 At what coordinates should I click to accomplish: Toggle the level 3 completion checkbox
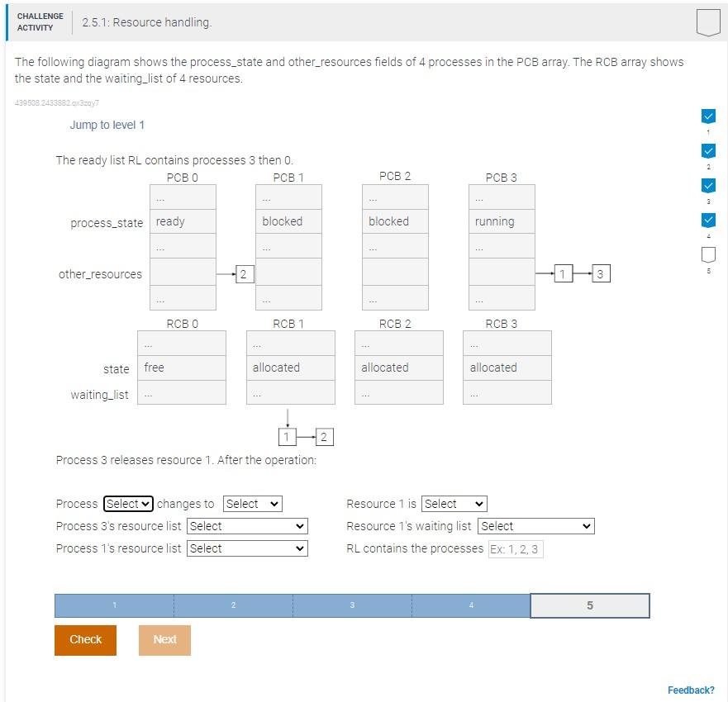click(708, 185)
